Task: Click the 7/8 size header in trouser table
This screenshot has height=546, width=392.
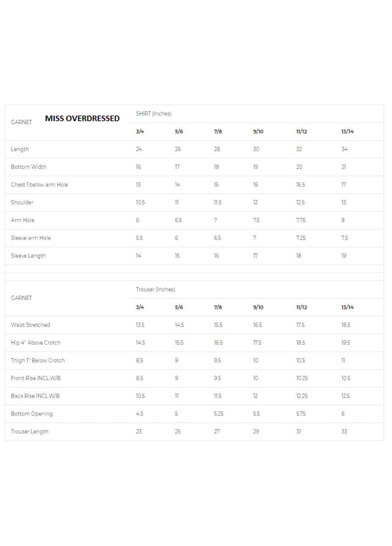Action: click(x=218, y=307)
